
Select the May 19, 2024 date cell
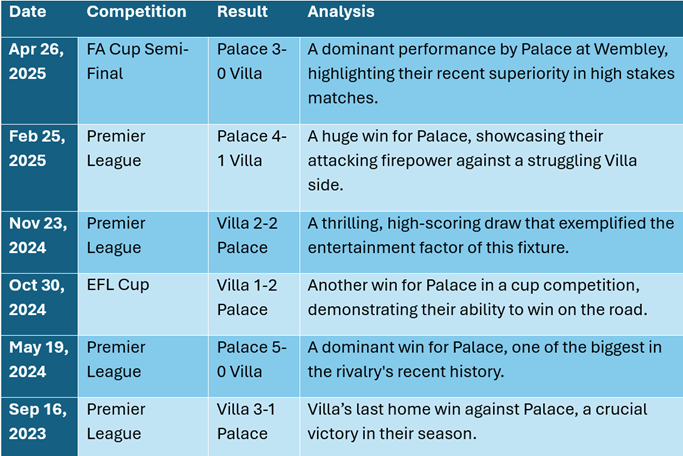click(39, 366)
